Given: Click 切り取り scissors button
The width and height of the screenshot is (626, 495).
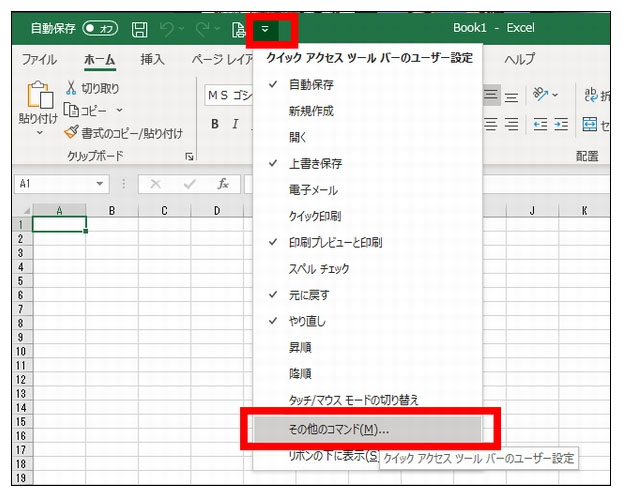Looking at the screenshot, I should 92,88.
